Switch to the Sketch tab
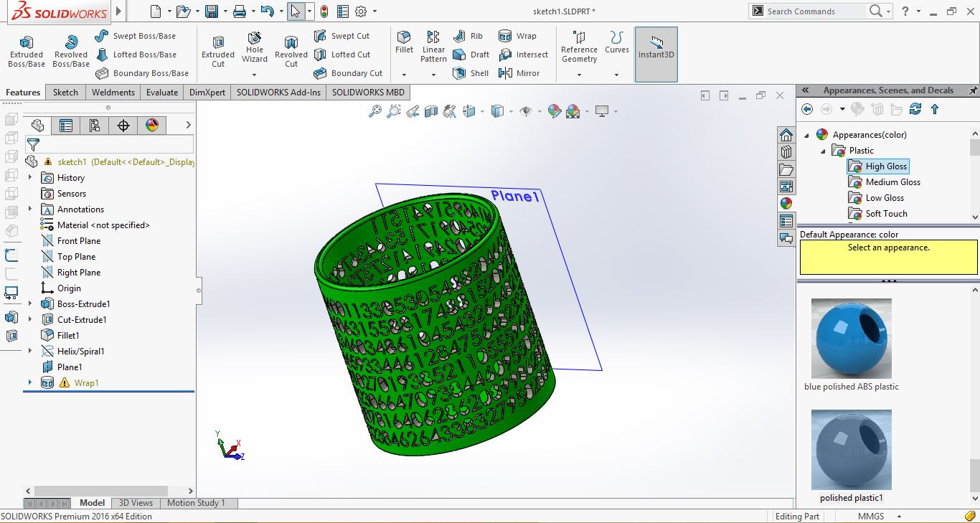 click(x=65, y=93)
